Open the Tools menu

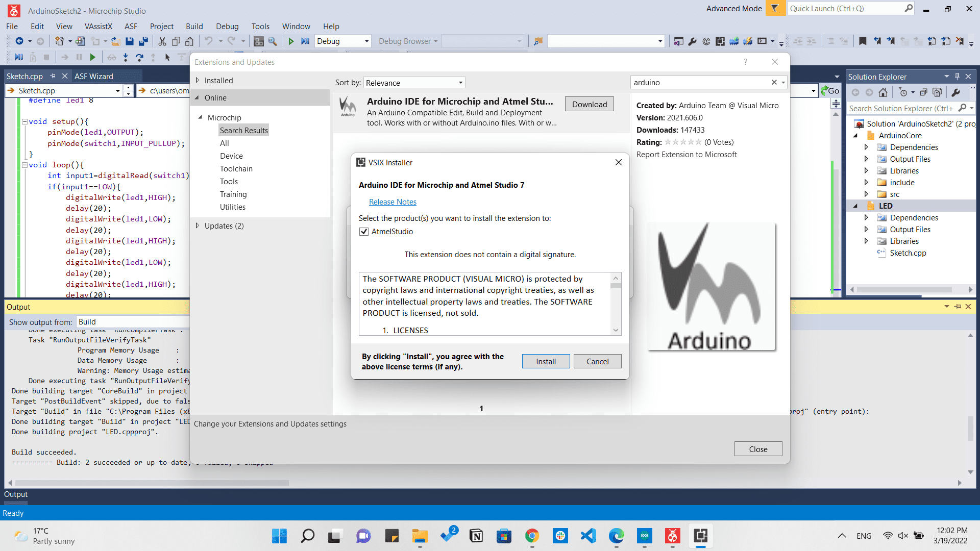[x=260, y=27]
